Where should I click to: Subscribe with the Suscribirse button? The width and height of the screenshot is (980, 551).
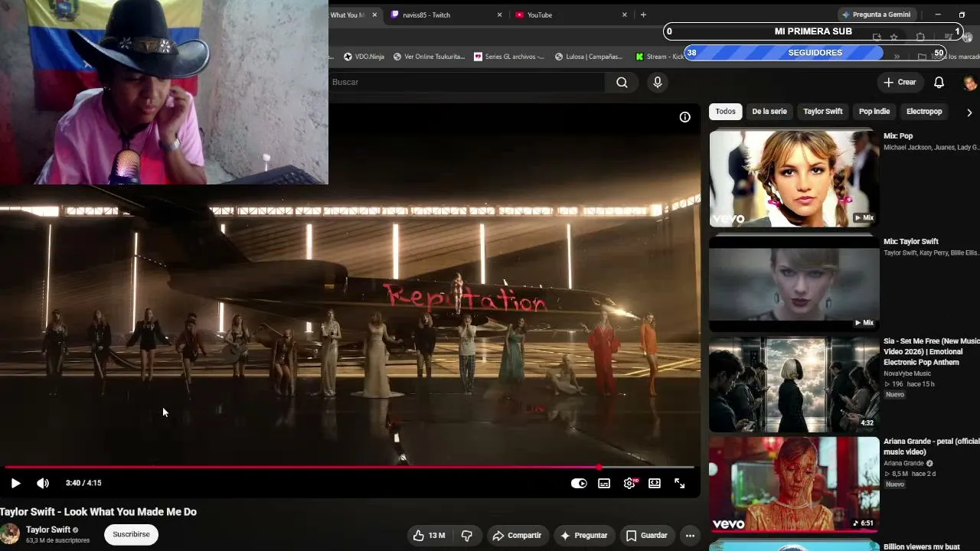[x=131, y=534]
